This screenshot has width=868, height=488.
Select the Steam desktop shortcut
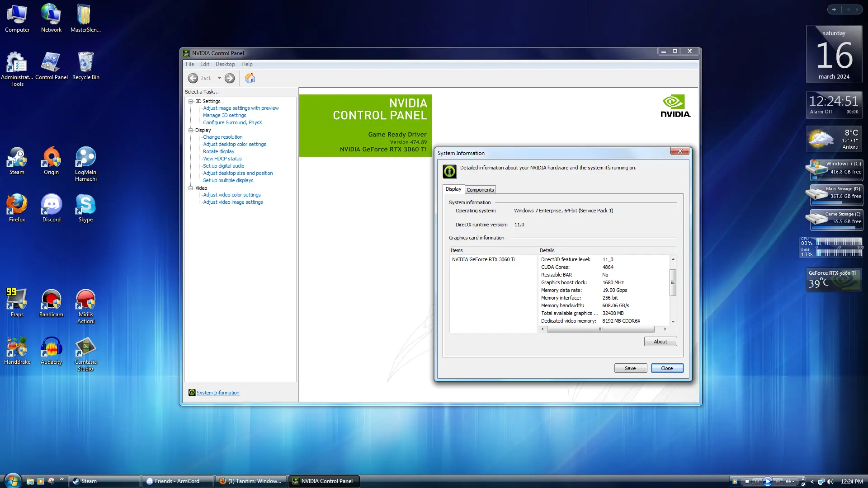point(17,161)
